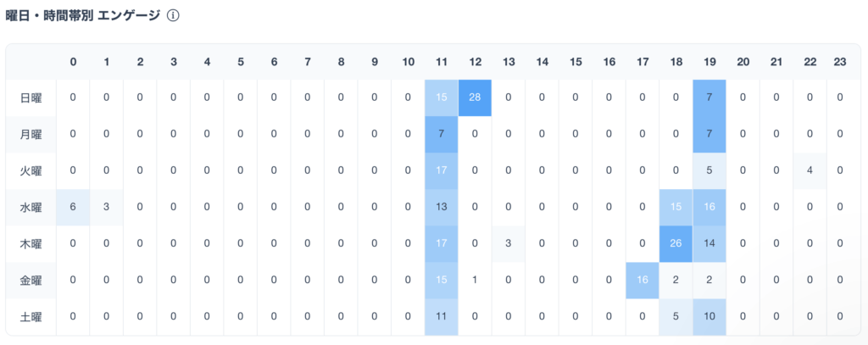Click the 木曜 row label
868x345 pixels.
31,243
